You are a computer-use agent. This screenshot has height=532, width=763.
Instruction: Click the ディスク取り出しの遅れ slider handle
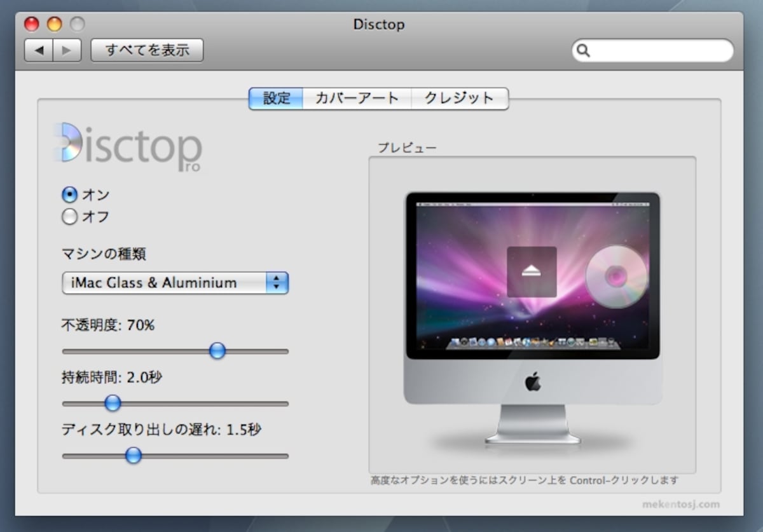tap(133, 455)
